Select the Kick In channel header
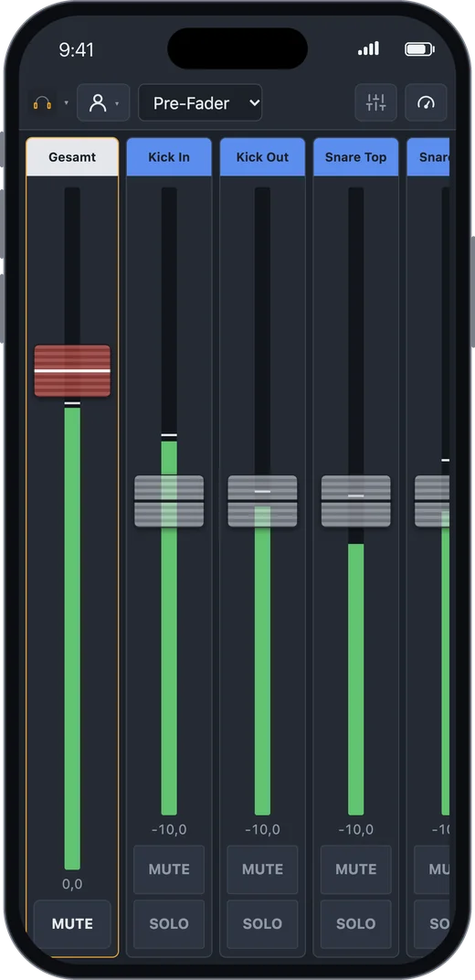 click(x=169, y=157)
